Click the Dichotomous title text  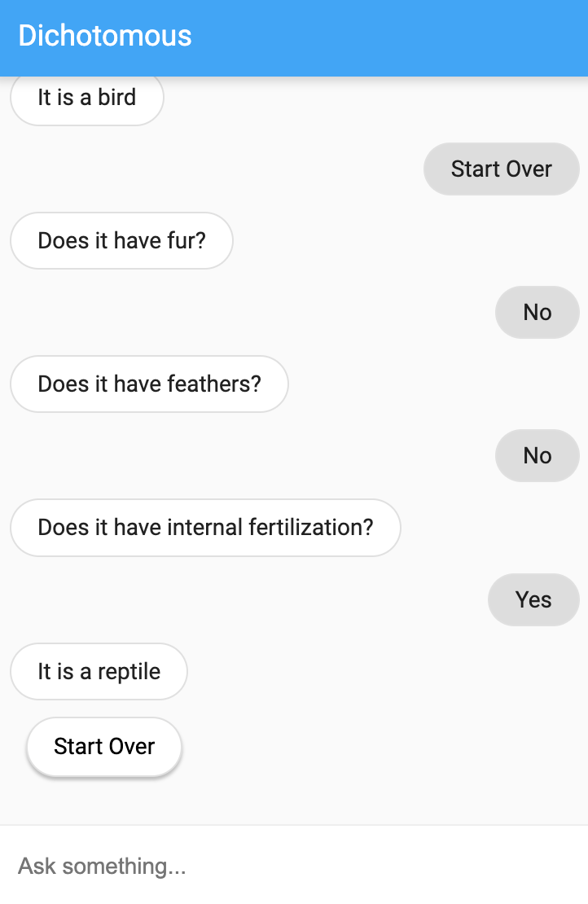click(105, 36)
